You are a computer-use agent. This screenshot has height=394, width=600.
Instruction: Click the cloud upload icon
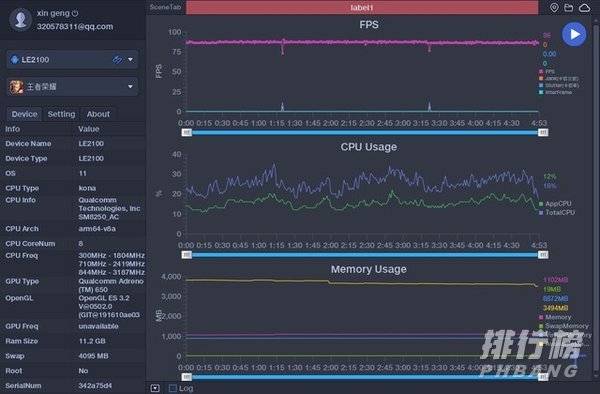pos(585,8)
